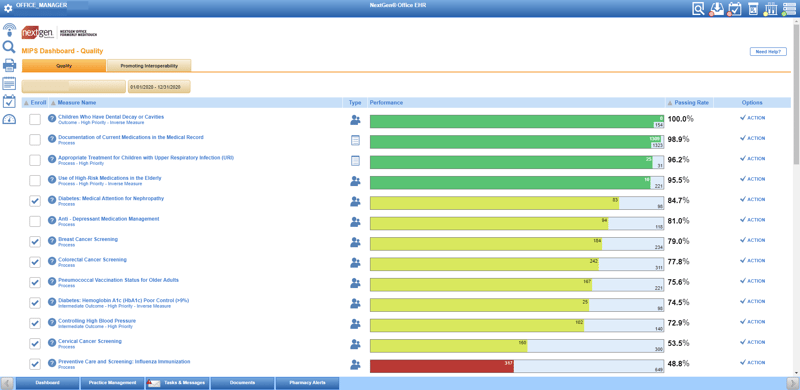Open the 01/01/2020 - 12/31/2020 date range selector
The image size is (800, 390).
159,87
